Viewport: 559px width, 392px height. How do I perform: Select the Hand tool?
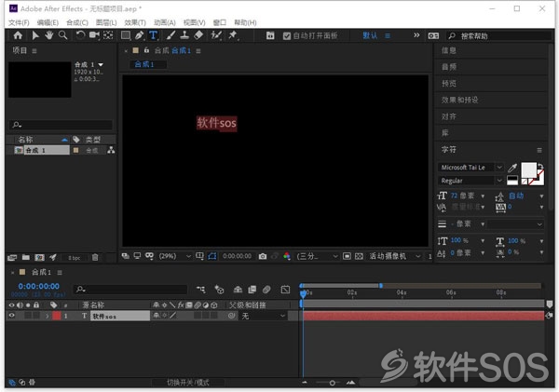48,35
